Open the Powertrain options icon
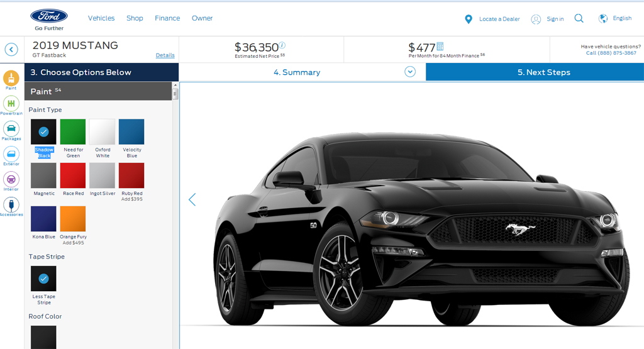 coord(11,104)
